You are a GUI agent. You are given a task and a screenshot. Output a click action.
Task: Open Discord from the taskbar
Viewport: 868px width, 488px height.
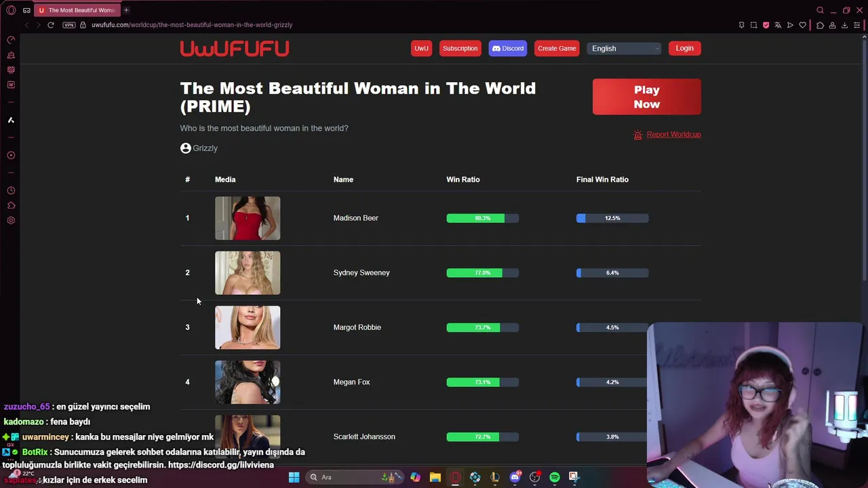[x=515, y=477]
